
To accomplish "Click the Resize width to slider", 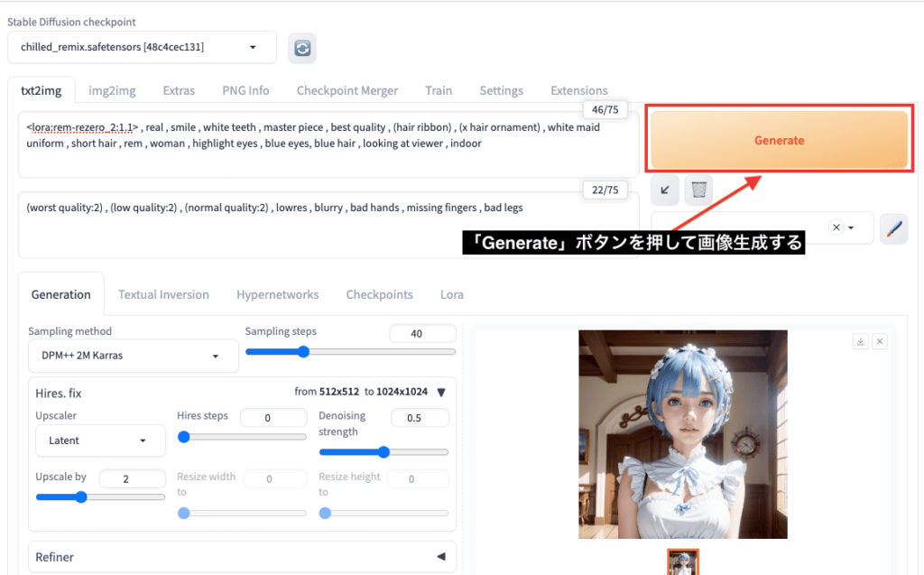I will [x=242, y=513].
